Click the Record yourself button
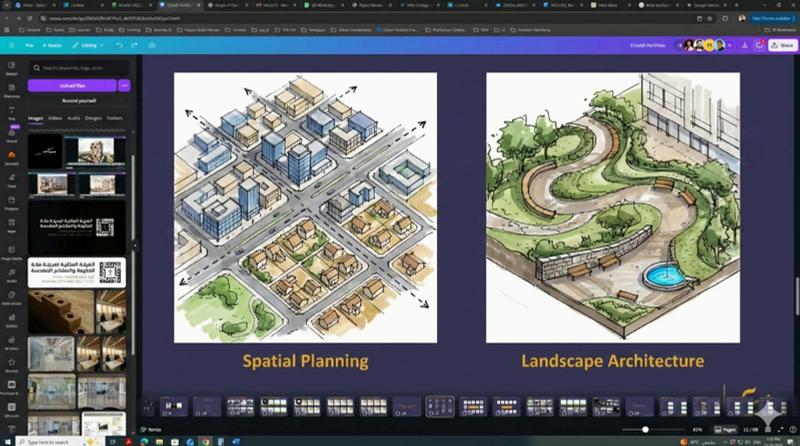 (79, 101)
